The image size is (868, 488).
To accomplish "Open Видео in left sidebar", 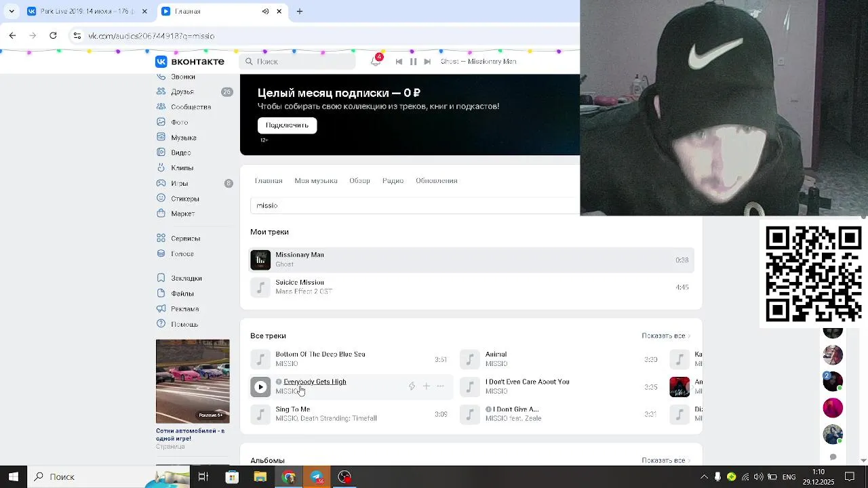I will coord(180,152).
